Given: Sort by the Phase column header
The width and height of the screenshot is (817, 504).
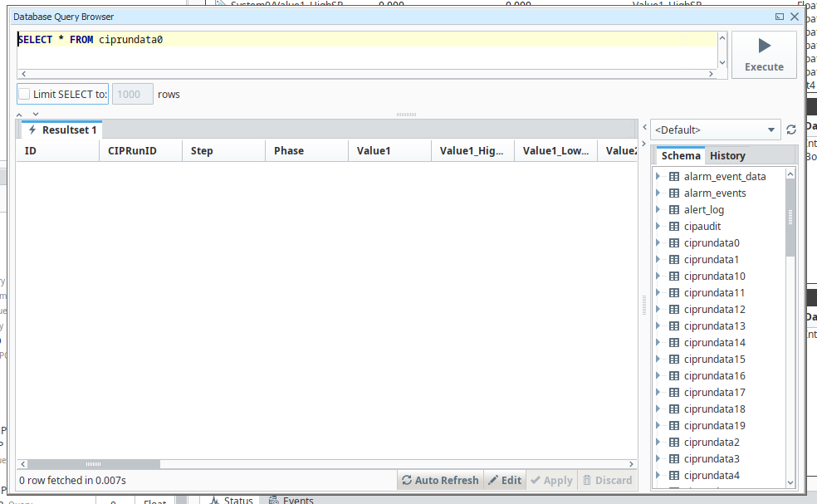Looking at the screenshot, I should coord(306,150).
